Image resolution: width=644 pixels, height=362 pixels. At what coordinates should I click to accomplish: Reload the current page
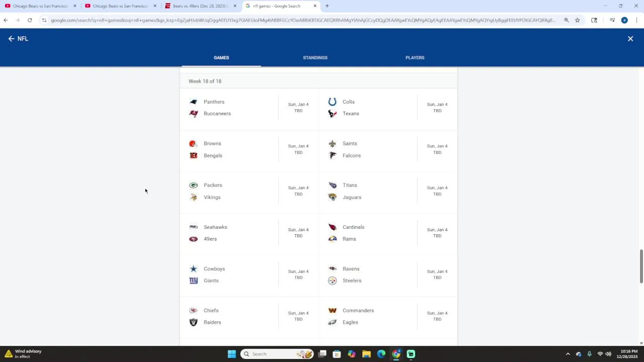click(x=30, y=20)
